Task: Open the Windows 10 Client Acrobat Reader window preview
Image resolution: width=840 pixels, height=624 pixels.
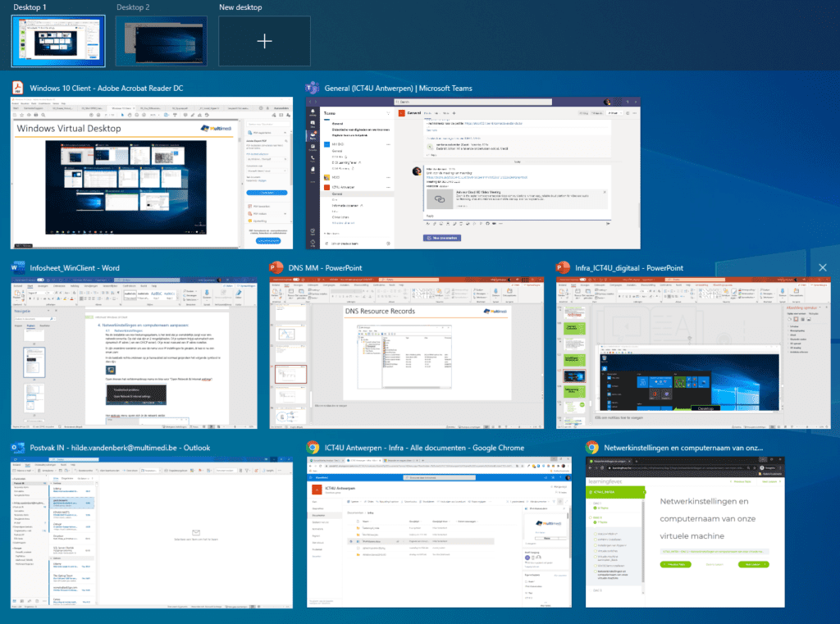Action: 152,173
